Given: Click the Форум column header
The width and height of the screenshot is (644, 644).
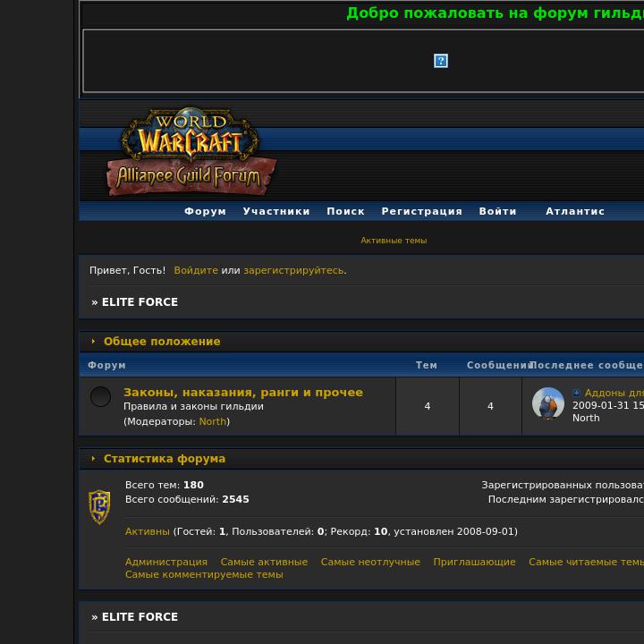Looking at the screenshot, I should pos(106,365).
